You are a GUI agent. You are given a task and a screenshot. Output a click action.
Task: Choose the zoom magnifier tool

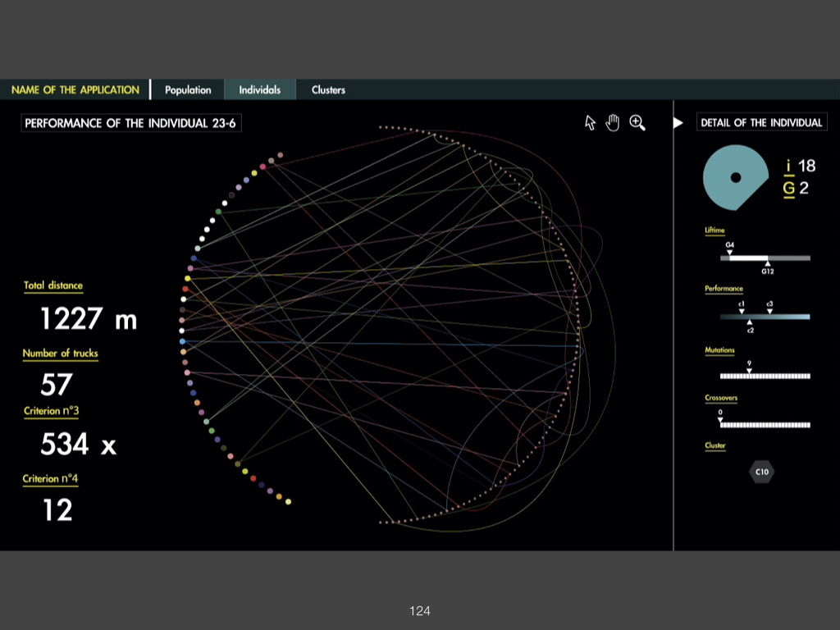(637, 123)
